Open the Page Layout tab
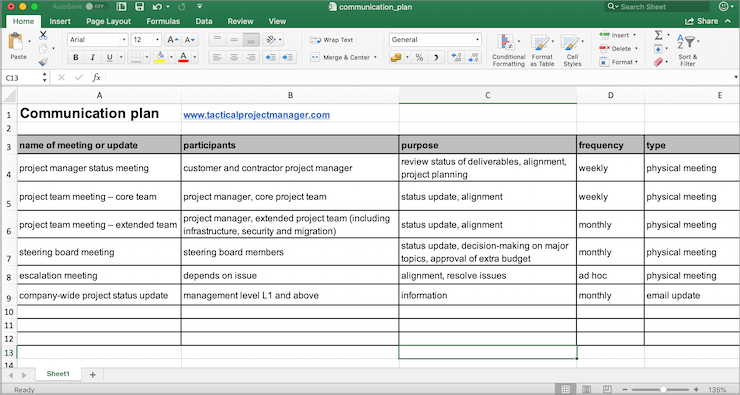The width and height of the screenshot is (740, 395). (x=109, y=21)
